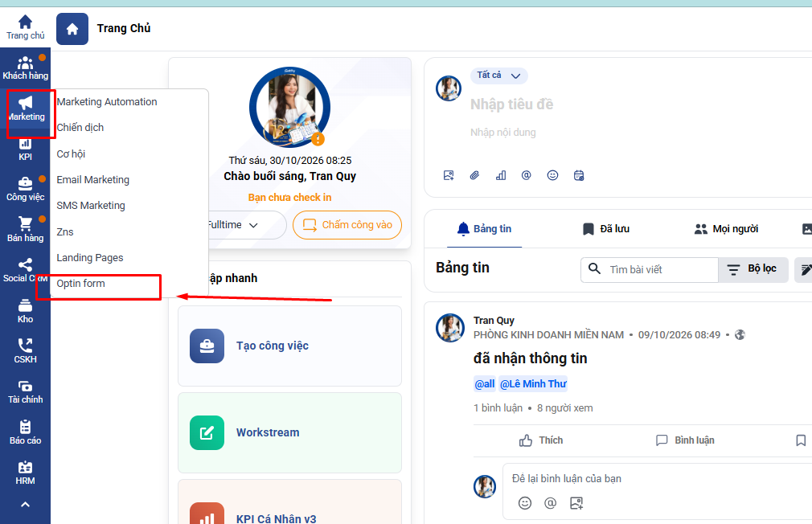Open the Fulltime shift dropdown
This screenshot has height=524, width=812.
click(247, 225)
